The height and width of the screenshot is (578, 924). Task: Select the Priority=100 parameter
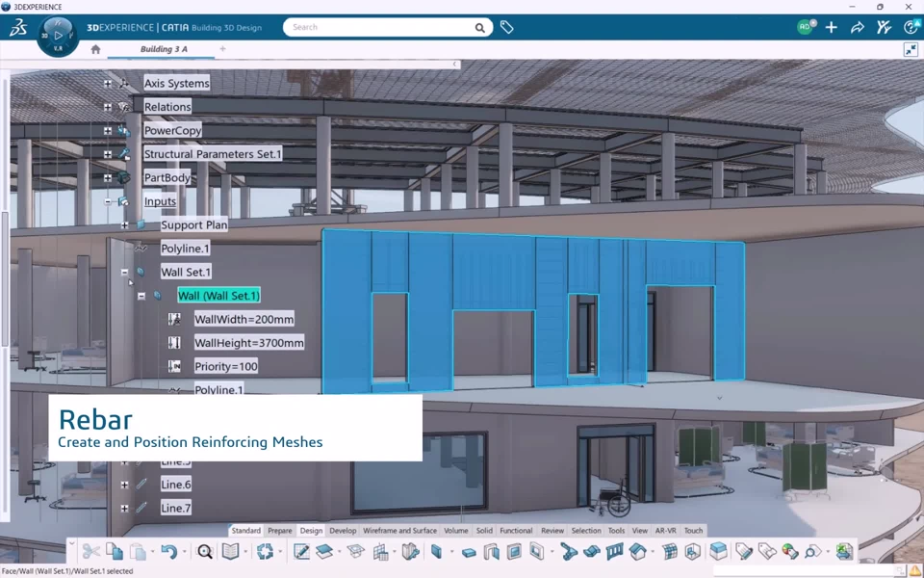[x=225, y=366]
